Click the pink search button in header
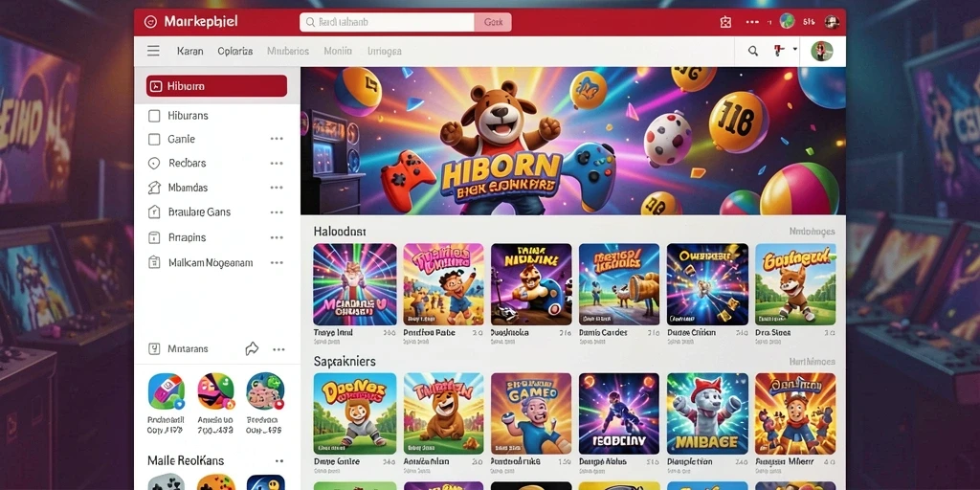Screen dimensions: 980x490 pyautogui.click(x=493, y=23)
